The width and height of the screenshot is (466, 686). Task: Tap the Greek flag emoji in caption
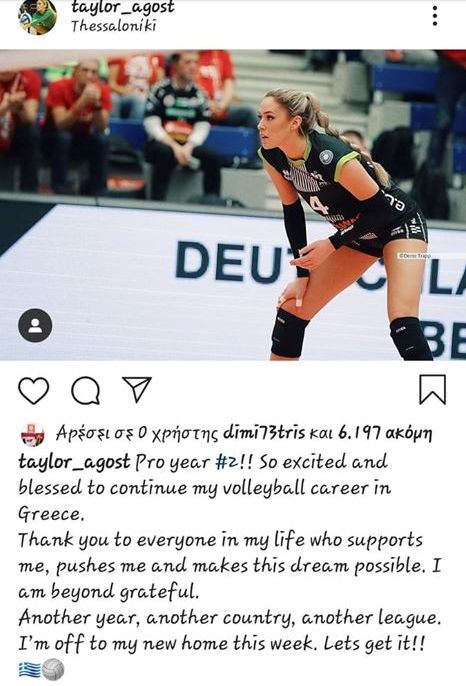click(30, 669)
